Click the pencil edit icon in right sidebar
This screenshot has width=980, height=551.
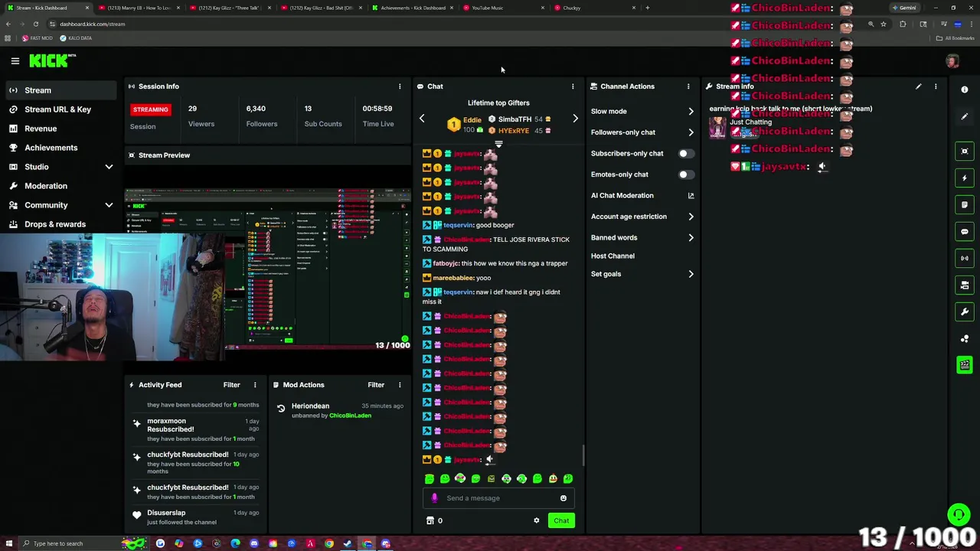point(965,116)
